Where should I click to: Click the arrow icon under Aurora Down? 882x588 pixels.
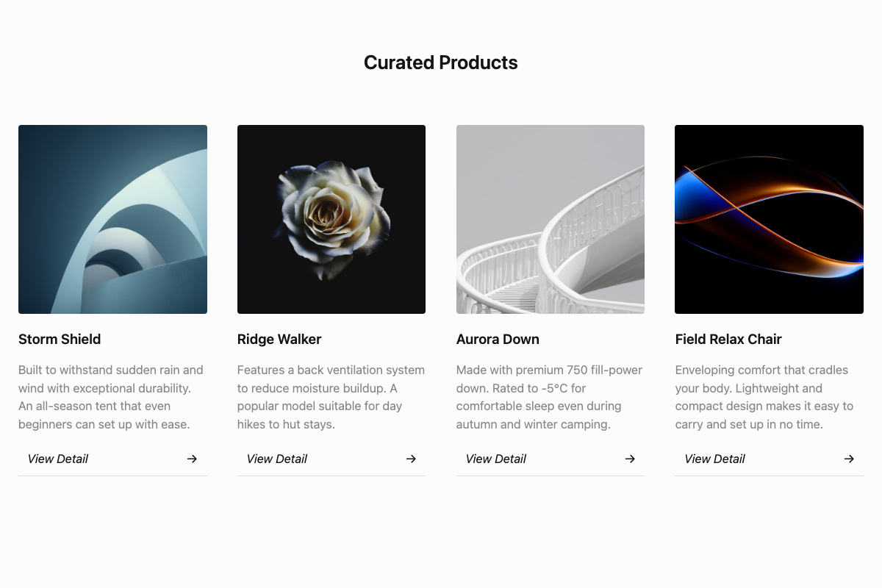630,459
